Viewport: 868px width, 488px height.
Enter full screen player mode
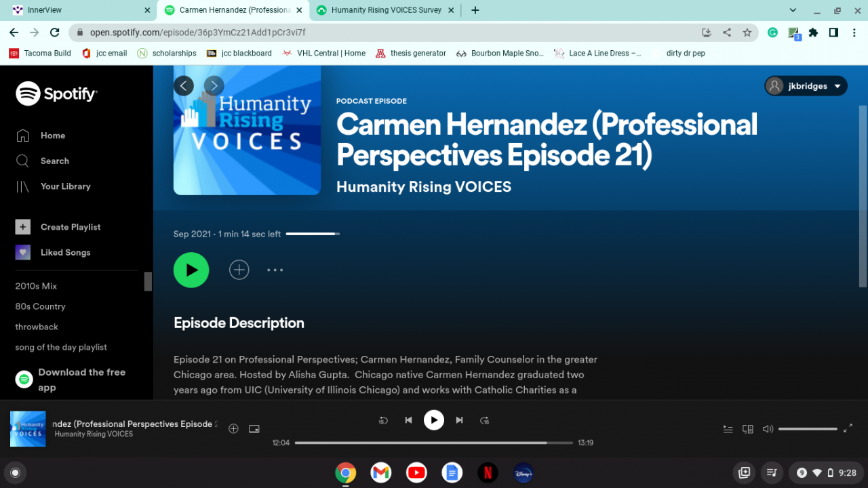[x=848, y=428]
